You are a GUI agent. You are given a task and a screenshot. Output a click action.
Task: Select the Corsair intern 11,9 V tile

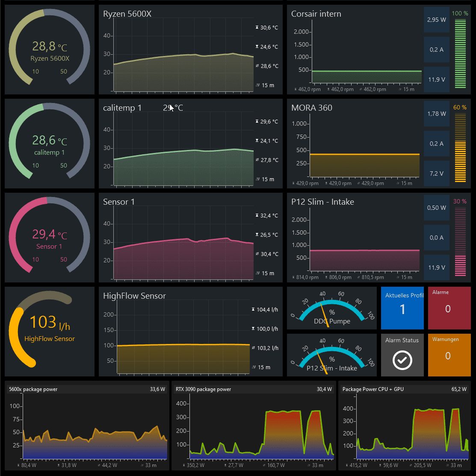point(437,79)
